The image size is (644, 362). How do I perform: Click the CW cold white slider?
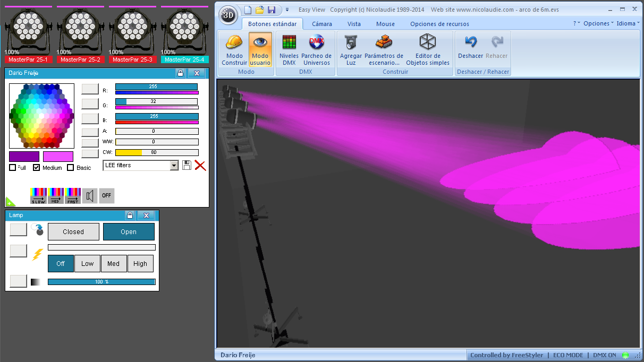(157, 153)
